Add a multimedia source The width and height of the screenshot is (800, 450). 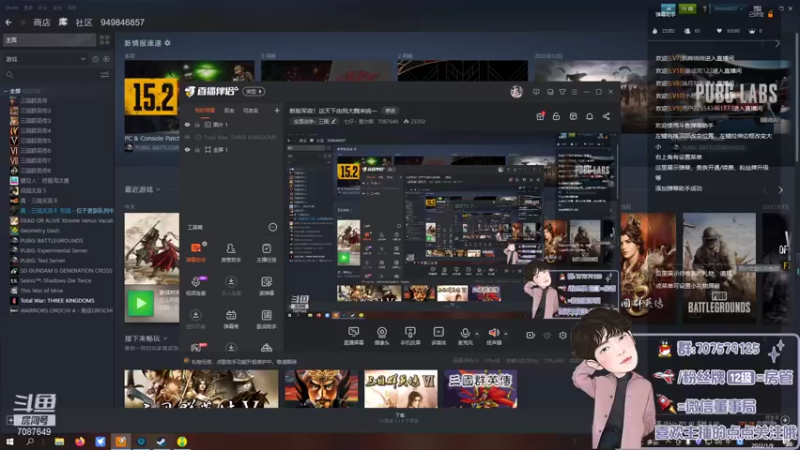click(438, 336)
